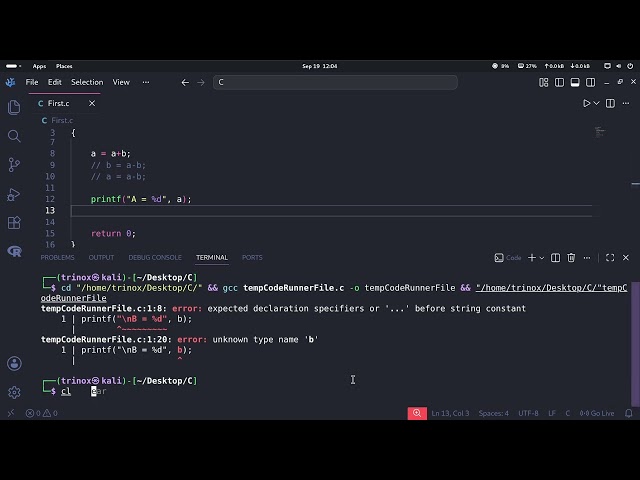Viewport: 640px width, 480px height.
Task: Open the File menu
Action: [x=32, y=82]
